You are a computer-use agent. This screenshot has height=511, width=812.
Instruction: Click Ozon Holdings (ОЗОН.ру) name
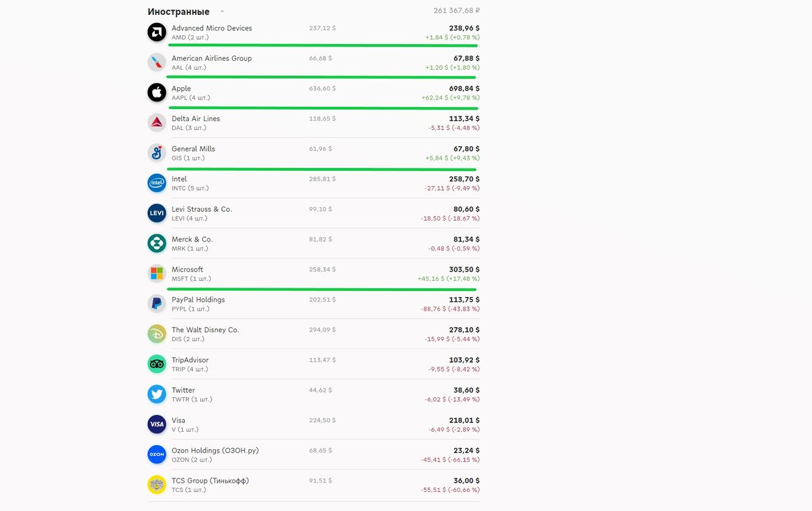coord(215,450)
